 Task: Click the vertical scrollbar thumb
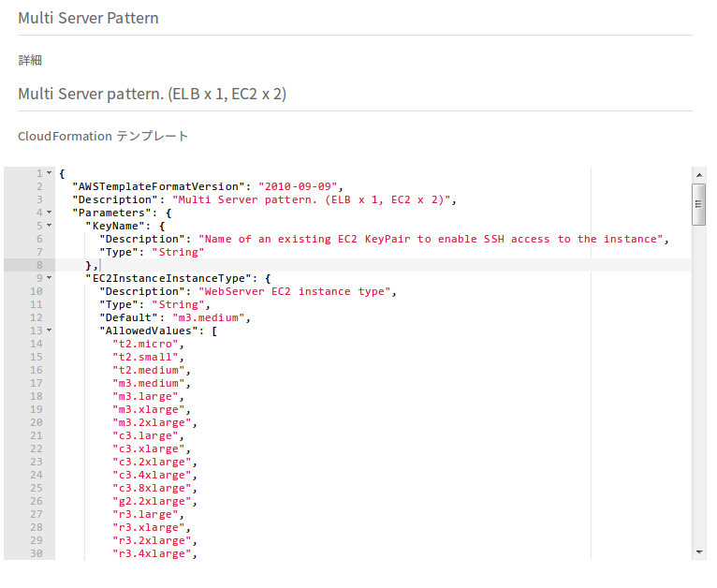pyautogui.click(x=698, y=204)
